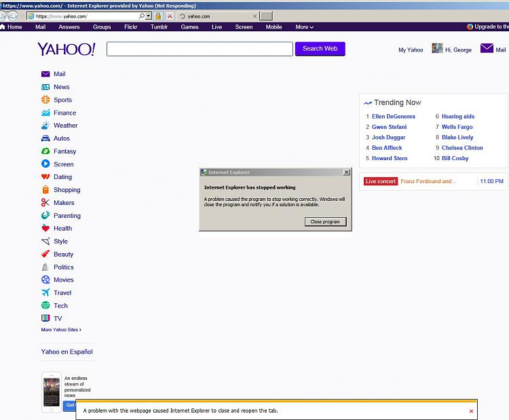
Task: Open the Health heart icon
Action: (45, 228)
